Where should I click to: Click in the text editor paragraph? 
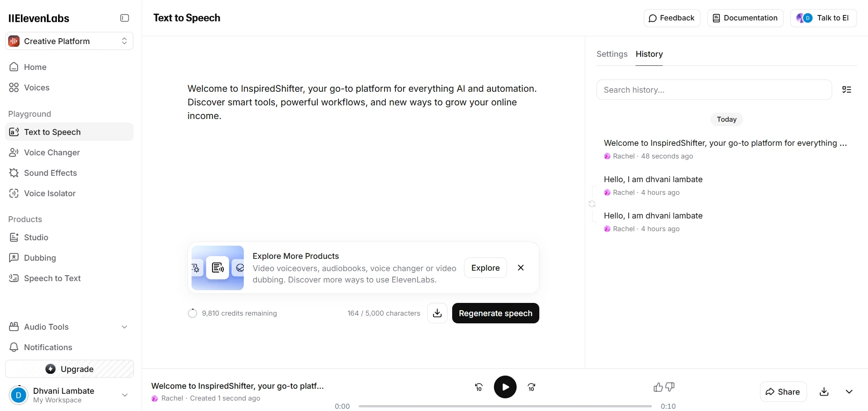click(x=363, y=102)
